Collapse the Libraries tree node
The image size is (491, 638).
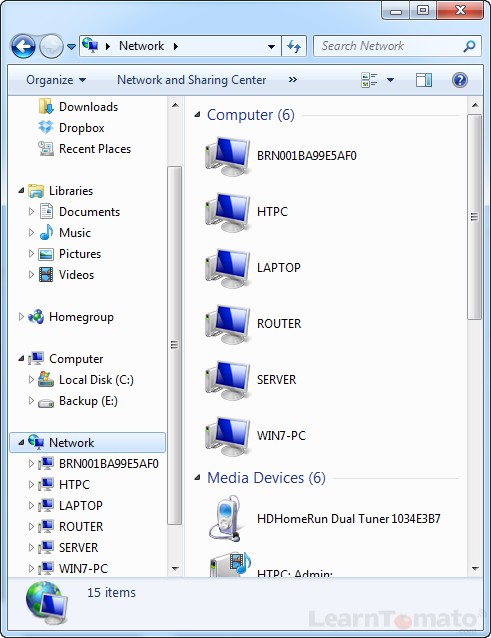click(x=21, y=190)
